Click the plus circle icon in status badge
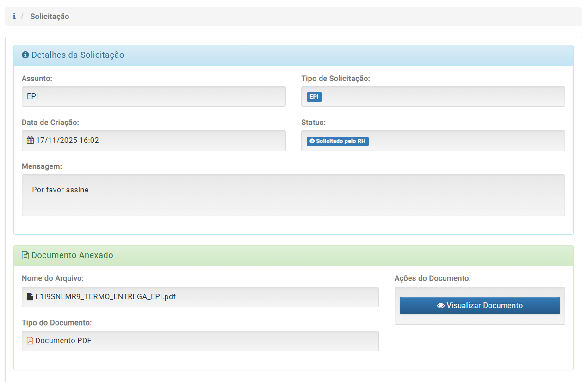The image size is (588, 382). [x=312, y=141]
